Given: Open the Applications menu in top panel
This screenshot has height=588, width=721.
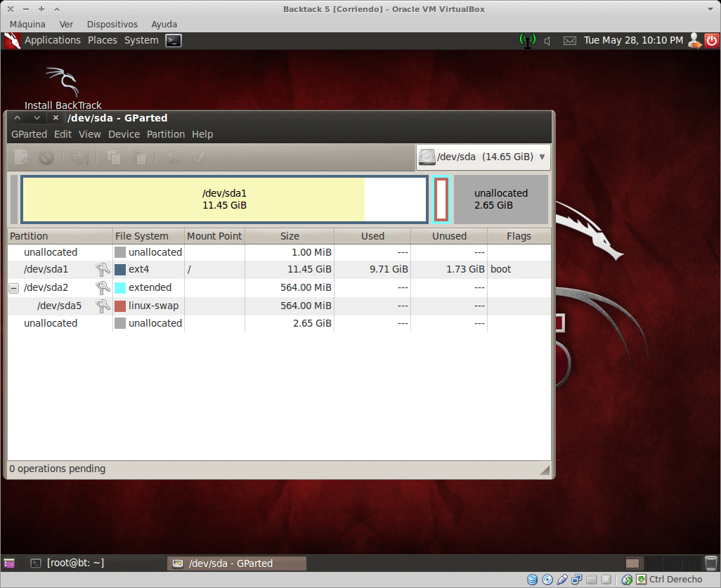Looking at the screenshot, I should (x=52, y=40).
